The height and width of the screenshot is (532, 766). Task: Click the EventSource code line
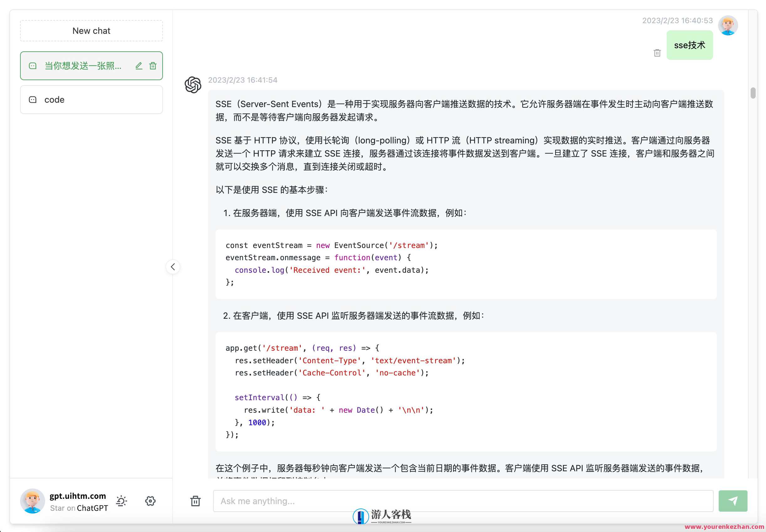point(331,245)
